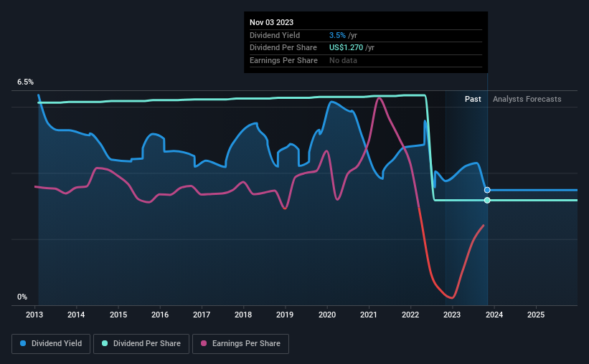
Task: Select the 2016 label on the timeline axis
Action: pyautogui.click(x=160, y=315)
